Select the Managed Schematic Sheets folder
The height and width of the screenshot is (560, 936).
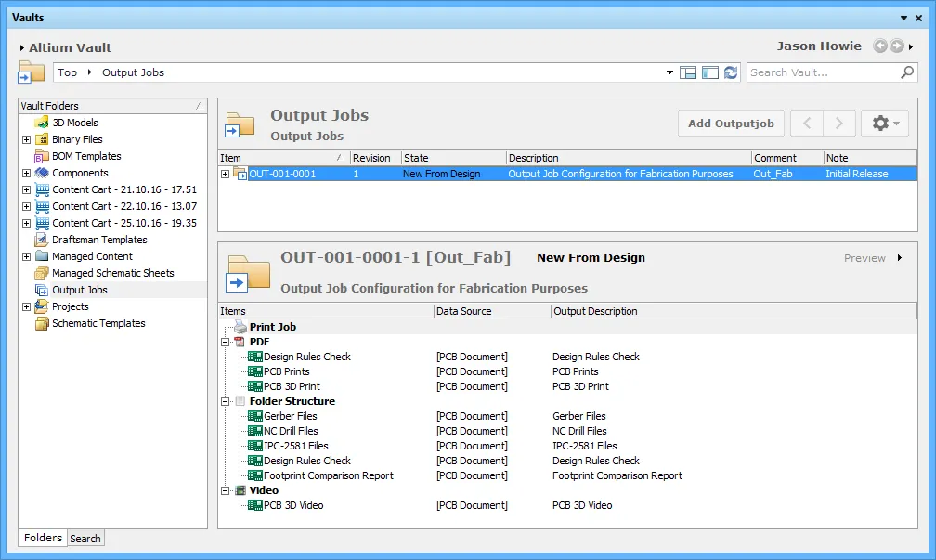coord(113,273)
